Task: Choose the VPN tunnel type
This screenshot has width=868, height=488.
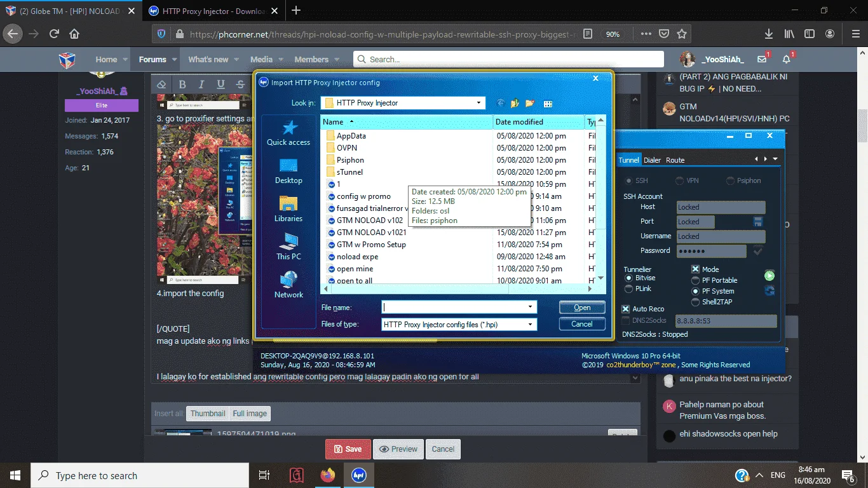Action: click(x=679, y=180)
